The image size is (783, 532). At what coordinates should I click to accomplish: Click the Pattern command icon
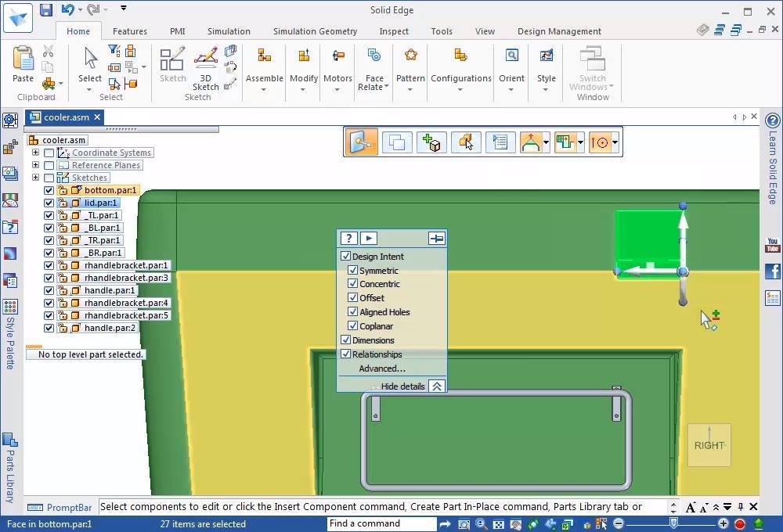[x=410, y=55]
